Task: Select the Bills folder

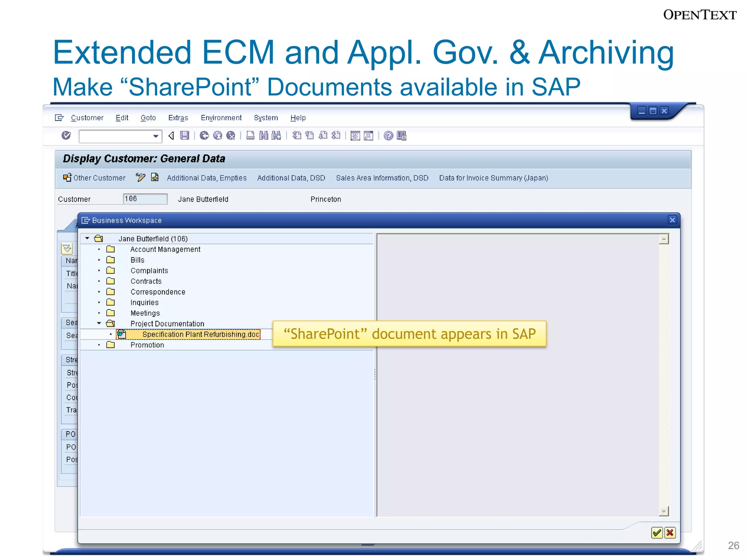Action: pyautogui.click(x=138, y=260)
